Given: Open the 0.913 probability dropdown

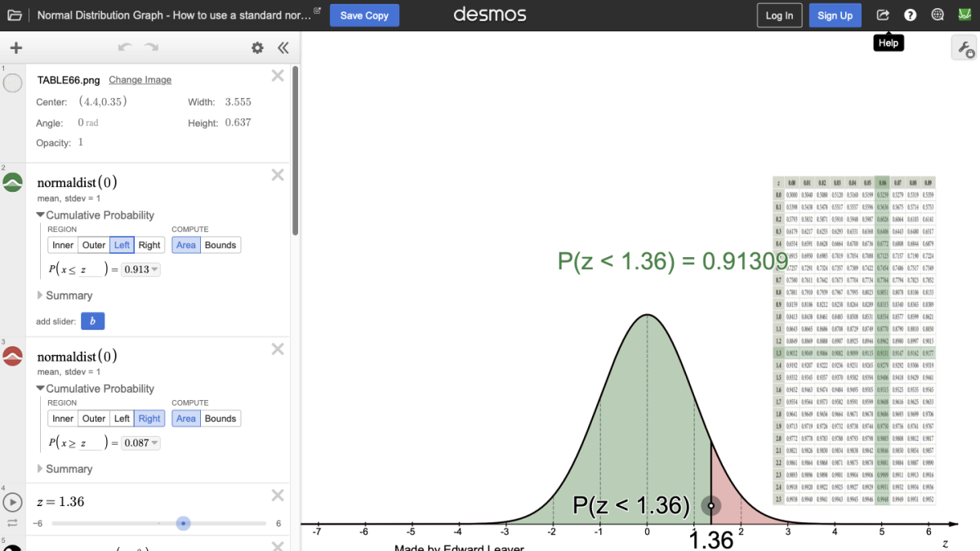Looking at the screenshot, I should coord(140,269).
